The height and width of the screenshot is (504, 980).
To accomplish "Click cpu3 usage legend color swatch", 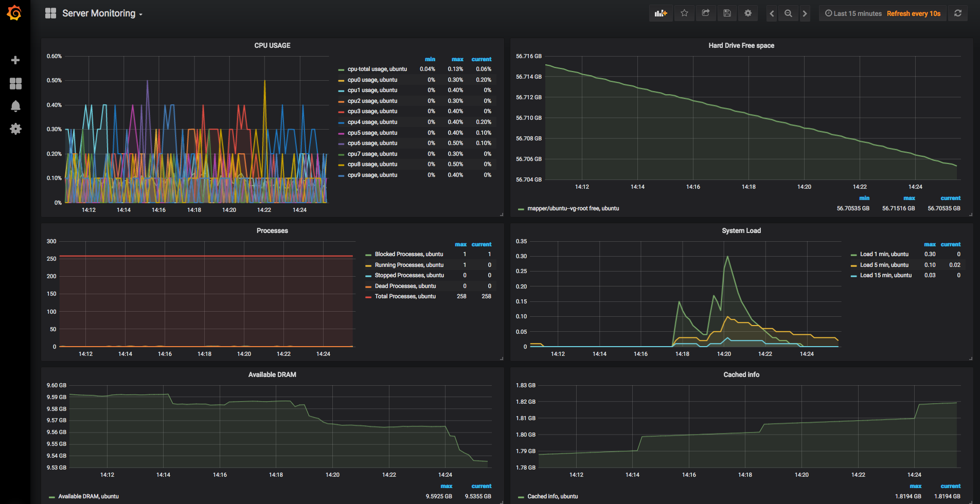I will [x=341, y=112].
